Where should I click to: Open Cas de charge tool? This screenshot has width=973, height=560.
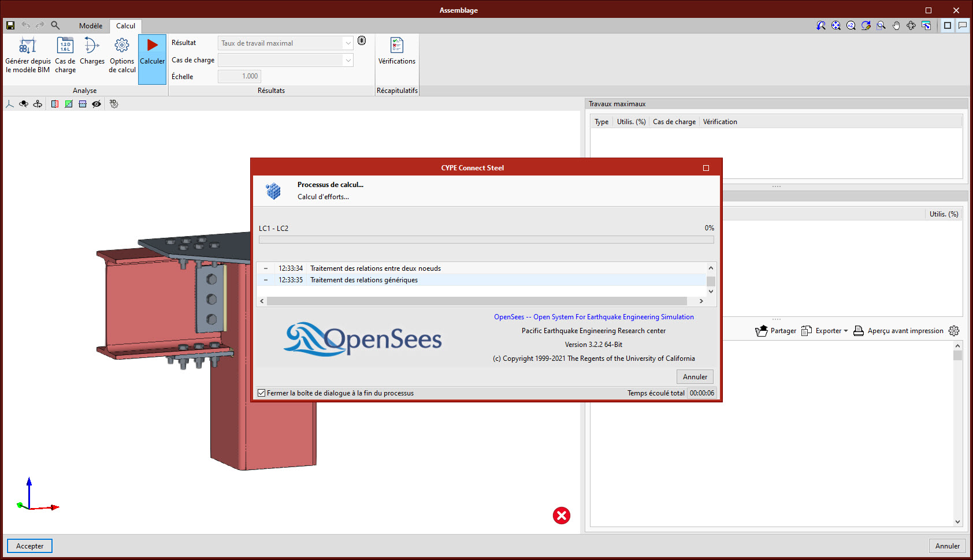click(x=65, y=55)
